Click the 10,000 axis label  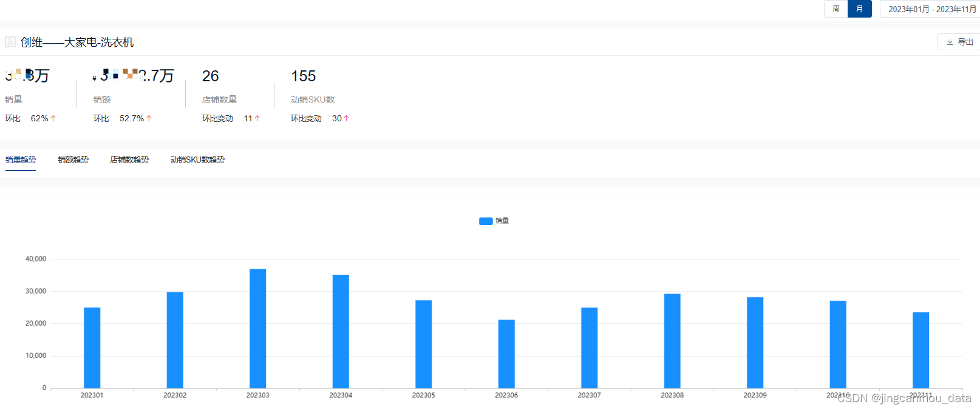coord(36,355)
